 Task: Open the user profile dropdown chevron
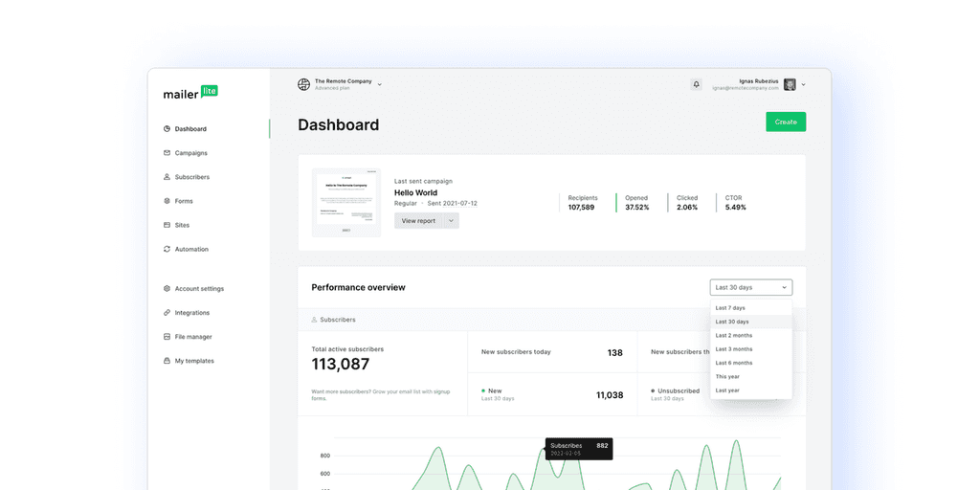[x=803, y=84]
